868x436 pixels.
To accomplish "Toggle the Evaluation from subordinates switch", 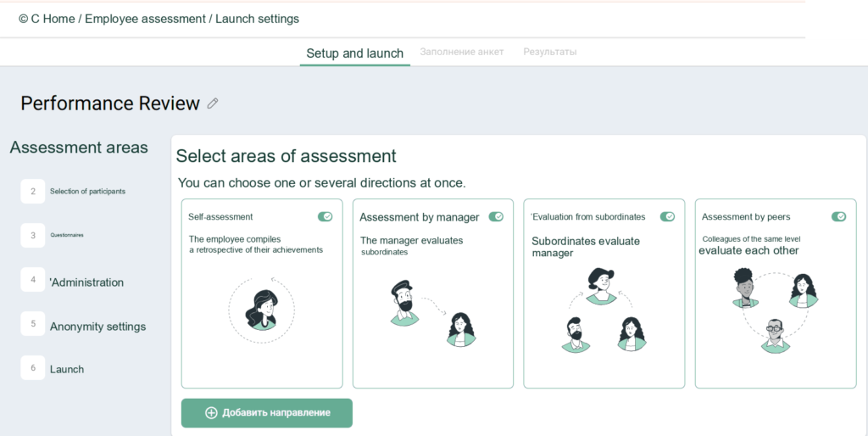I will (668, 216).
